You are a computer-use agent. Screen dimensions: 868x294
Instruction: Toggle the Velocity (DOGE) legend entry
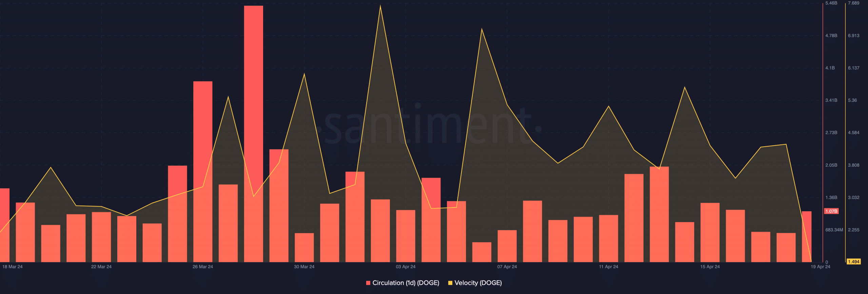pyautogui.click(x=475, y=283)
